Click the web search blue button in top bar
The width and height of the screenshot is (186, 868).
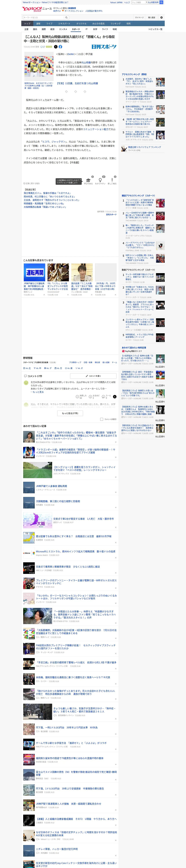(x=161, y=2)
